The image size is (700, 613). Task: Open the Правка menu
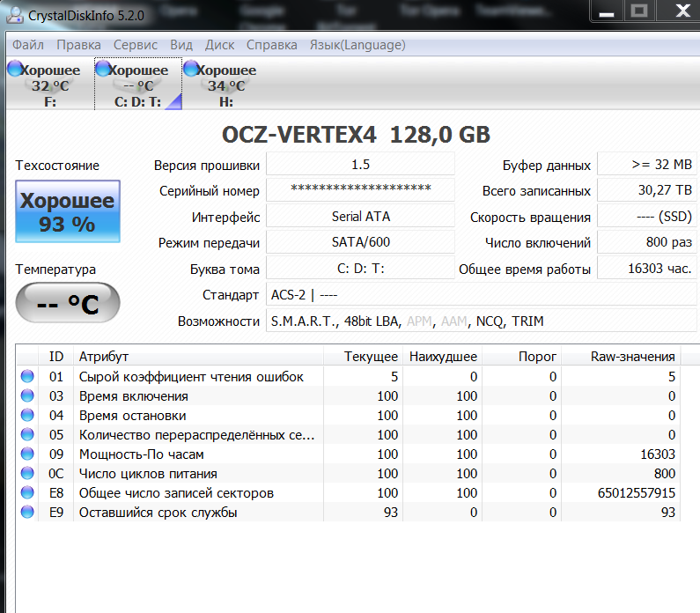point(78,45)
